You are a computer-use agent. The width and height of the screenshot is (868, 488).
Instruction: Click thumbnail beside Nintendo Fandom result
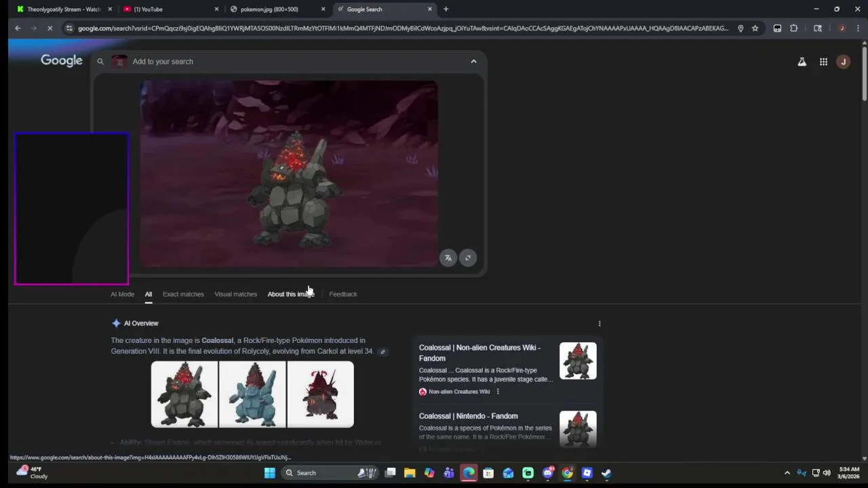pyautogui.click(x=578, y=429)
